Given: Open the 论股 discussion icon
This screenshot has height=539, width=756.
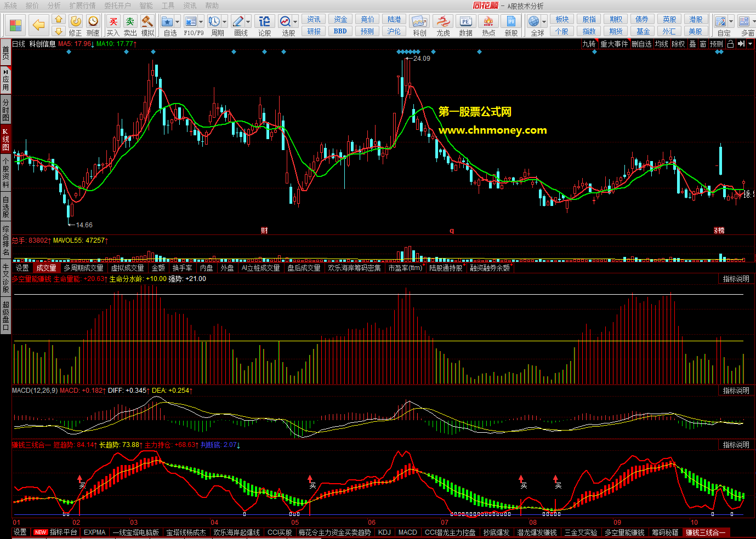Looking at the screenshot, I should pyautogui.click(x=264, y=21).
